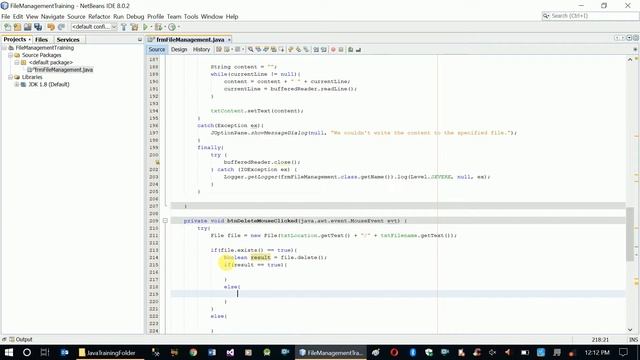This screenshot has height=360, width=640.
Task: Click the Save All toolbar icon
Action: click(38, 27)
